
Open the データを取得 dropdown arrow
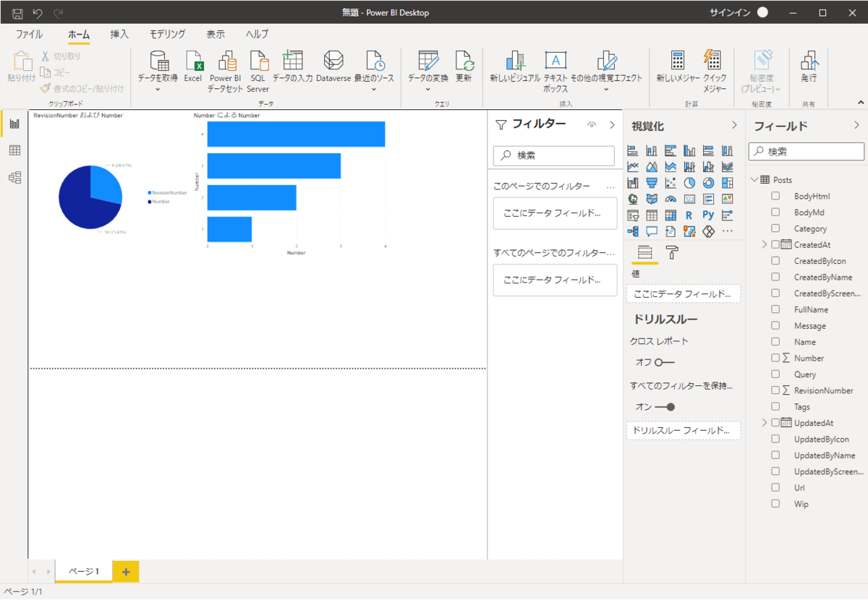(x=158, y=90)
